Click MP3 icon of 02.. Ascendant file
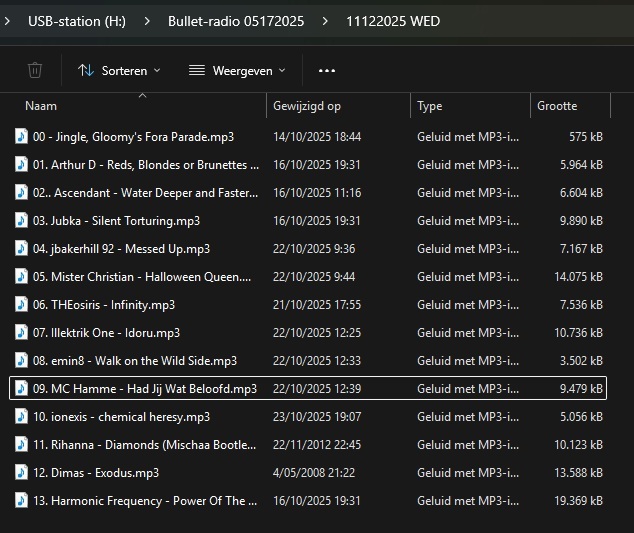This screenshot has height=533, width=634. pos(21,192)
